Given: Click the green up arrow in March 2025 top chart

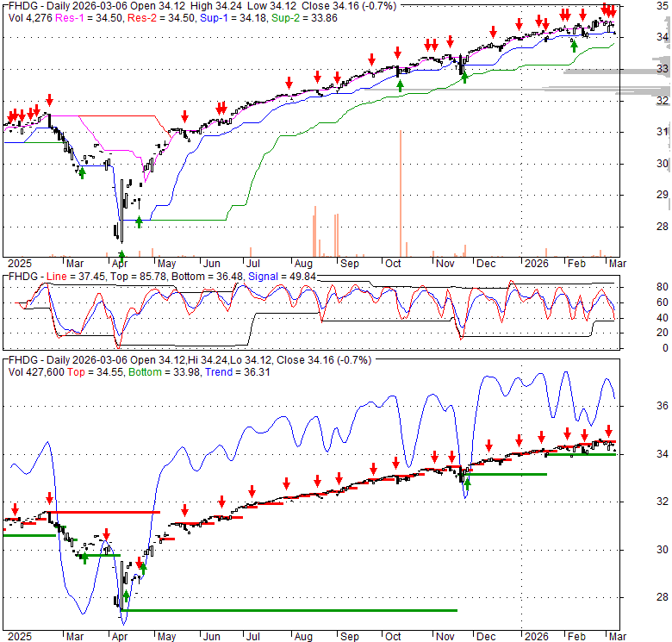Looking at the screenshot, I should (82, 172).
